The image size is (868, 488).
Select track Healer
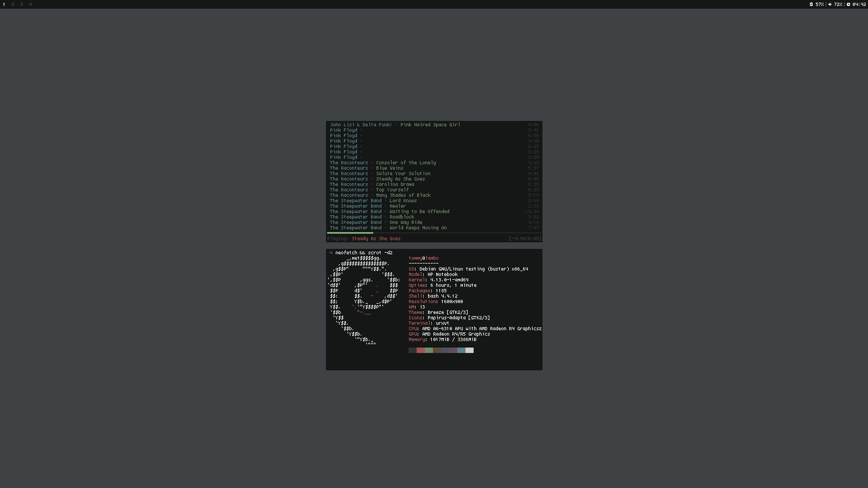398,206
